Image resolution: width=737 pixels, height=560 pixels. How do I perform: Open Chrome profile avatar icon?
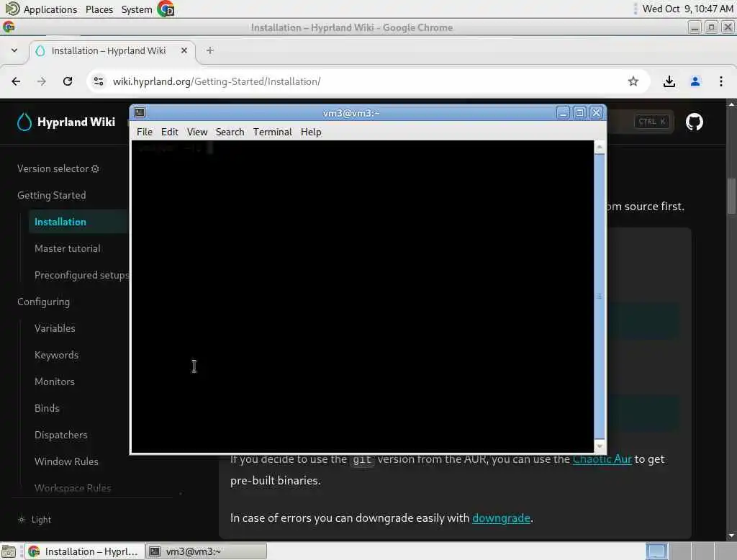click(695, 81)
